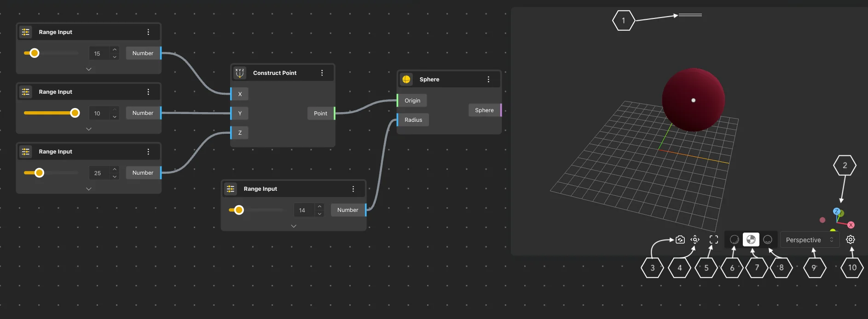Enable the third shading mode button
This screenshot has width=868, height=319.
click(x=768, y=239)
